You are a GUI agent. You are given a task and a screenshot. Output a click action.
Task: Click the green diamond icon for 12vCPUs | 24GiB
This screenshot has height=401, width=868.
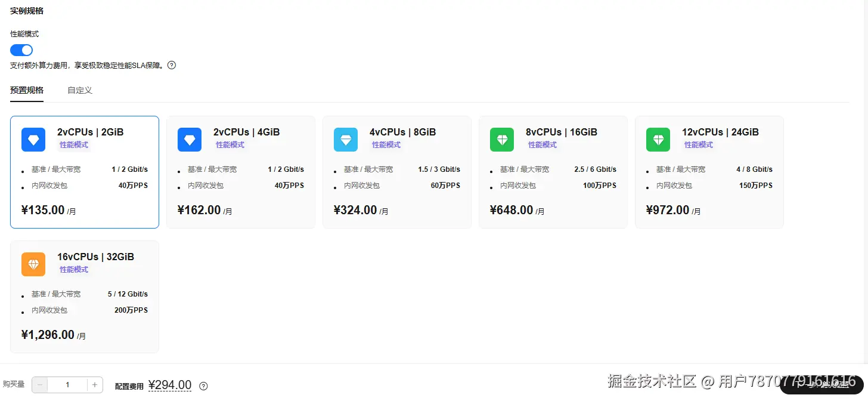pyautogui.click(x=658, y=140)
